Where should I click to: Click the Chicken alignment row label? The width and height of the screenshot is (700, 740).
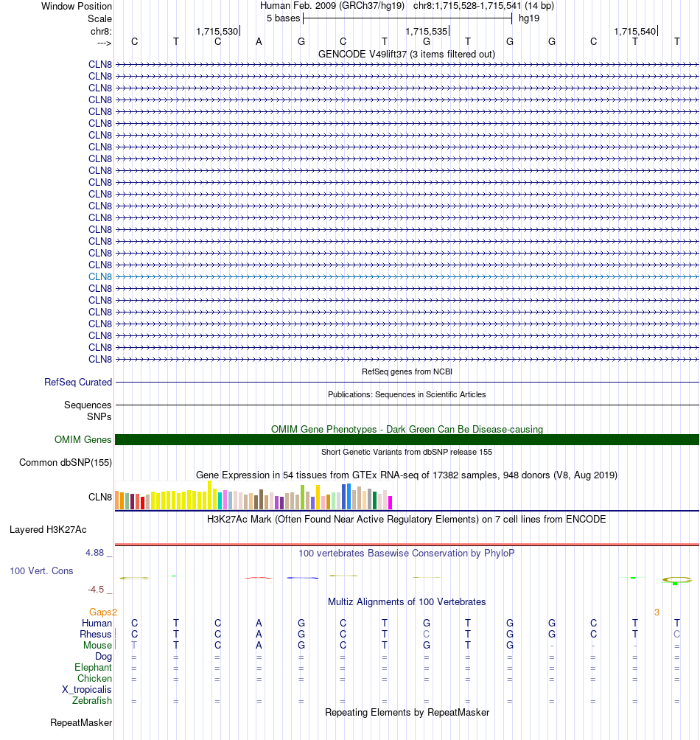pyautogui.click(x=94, y=678)
